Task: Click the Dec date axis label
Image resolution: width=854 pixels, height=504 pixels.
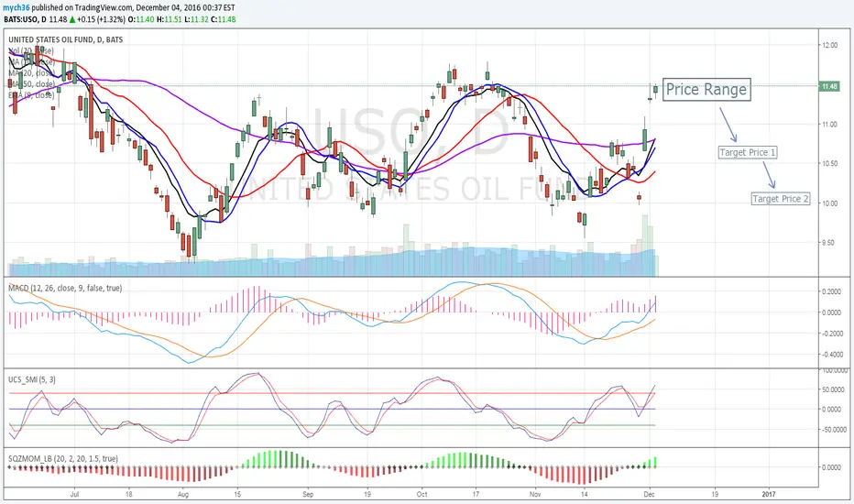Action: (650, 494)
